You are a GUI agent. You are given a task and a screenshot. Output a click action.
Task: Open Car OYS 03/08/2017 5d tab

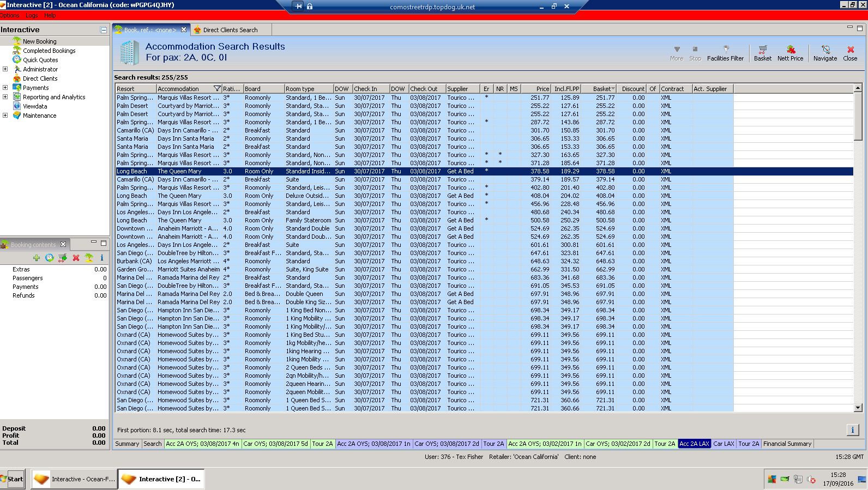coord(275,444)
